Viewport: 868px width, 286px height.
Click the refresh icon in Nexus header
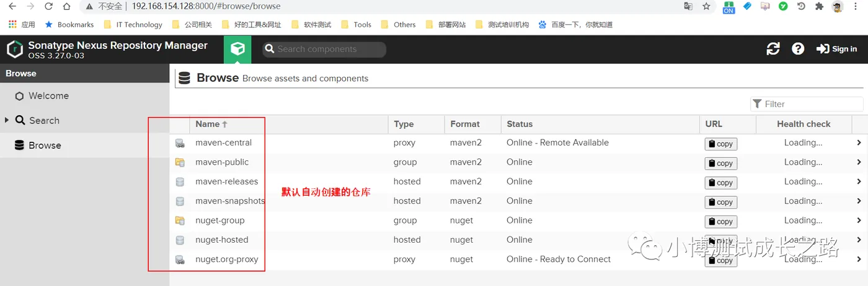tap(773, 49)
